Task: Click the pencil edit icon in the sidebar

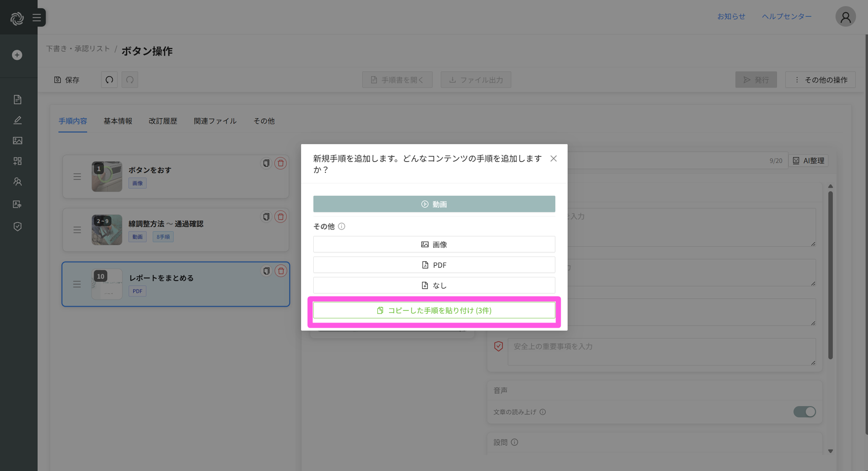Action: [x=17, y=120]
